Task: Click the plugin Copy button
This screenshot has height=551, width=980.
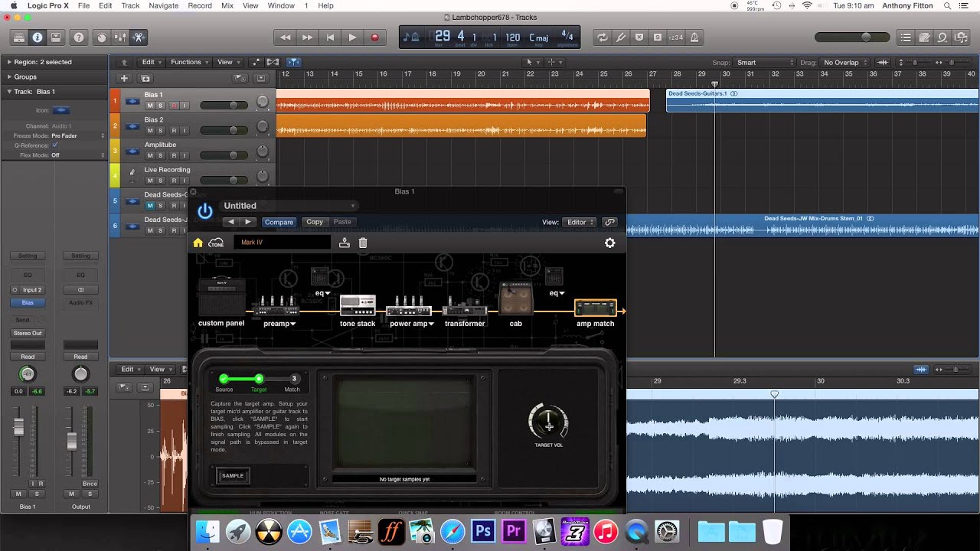Action: tap(315, 222)
